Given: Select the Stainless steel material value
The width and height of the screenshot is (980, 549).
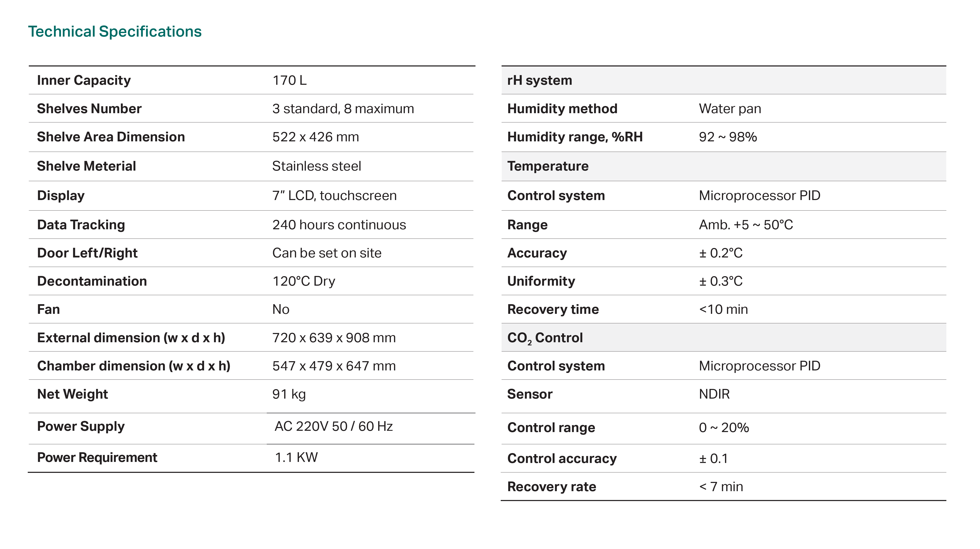Looking at the screenshot, I should (317, 166).
